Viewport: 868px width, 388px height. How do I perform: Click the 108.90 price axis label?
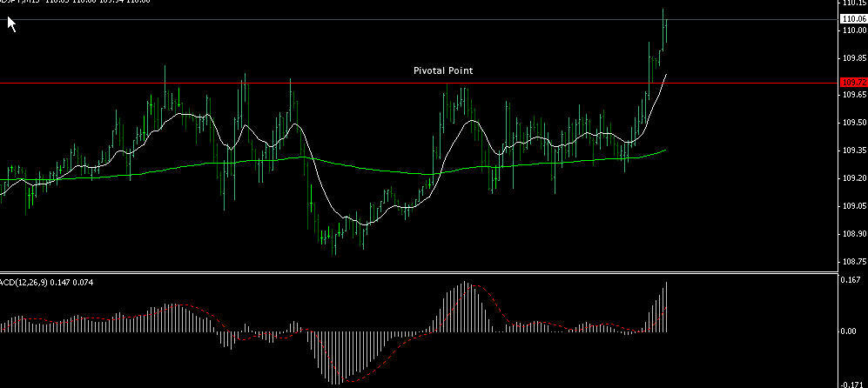tap(853, 233)
